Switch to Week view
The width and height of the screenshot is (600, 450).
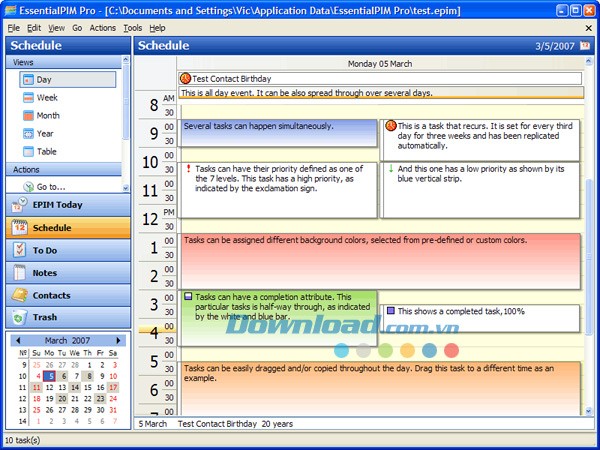46,98
